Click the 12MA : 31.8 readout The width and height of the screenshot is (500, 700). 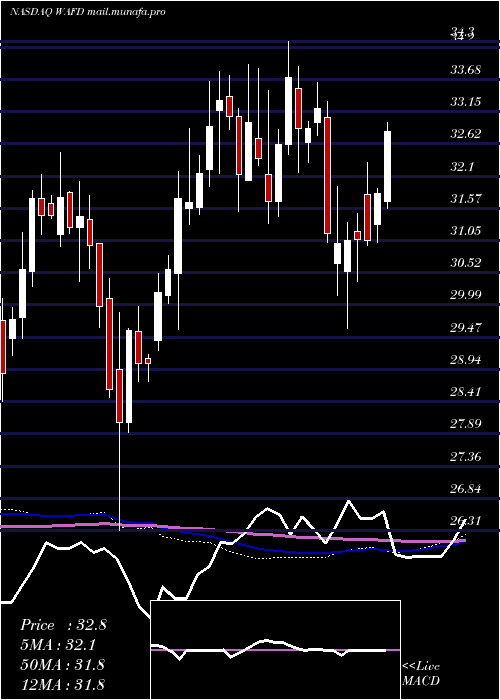pyautogui.click(x=62, y=684)
